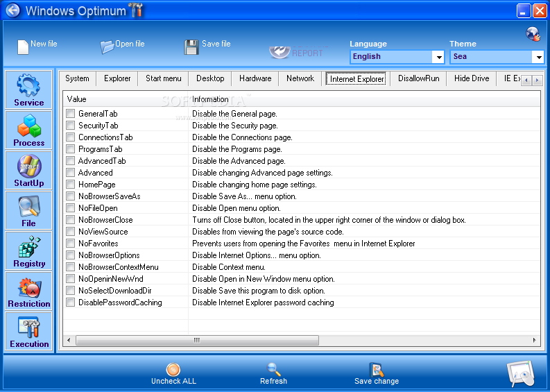
Task: Click horizontal scrollbar right arrow
Action: click(x=534, y=340)
